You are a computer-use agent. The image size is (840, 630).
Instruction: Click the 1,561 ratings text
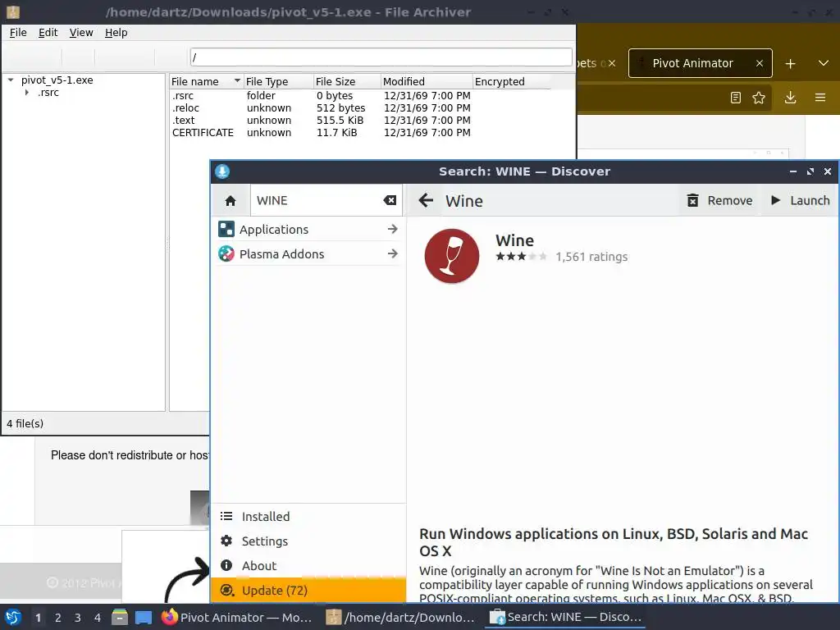coord(591,257)
